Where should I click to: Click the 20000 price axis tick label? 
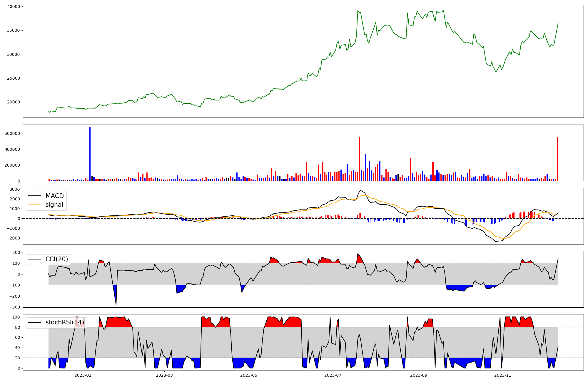pyautogui.click(x=13, y=102)
